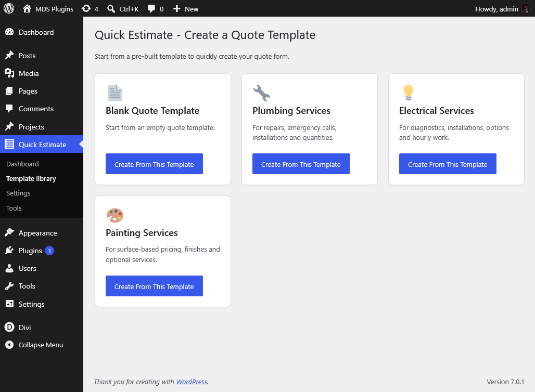Open the MDS Plugins home icon
The height and width of the screenshot is (392, 535).
[27, 8]
